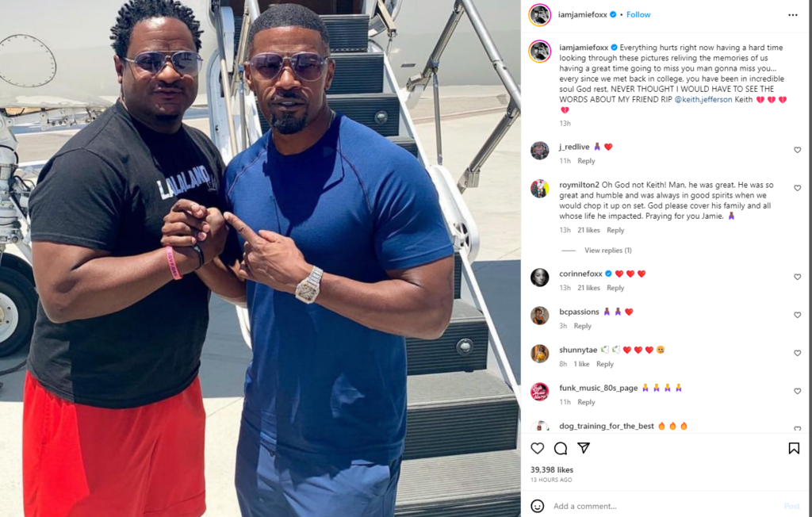The width and height of the screenshot is (812, 517).
Task: Share post via paper plane icon
Action: point(584,448)
